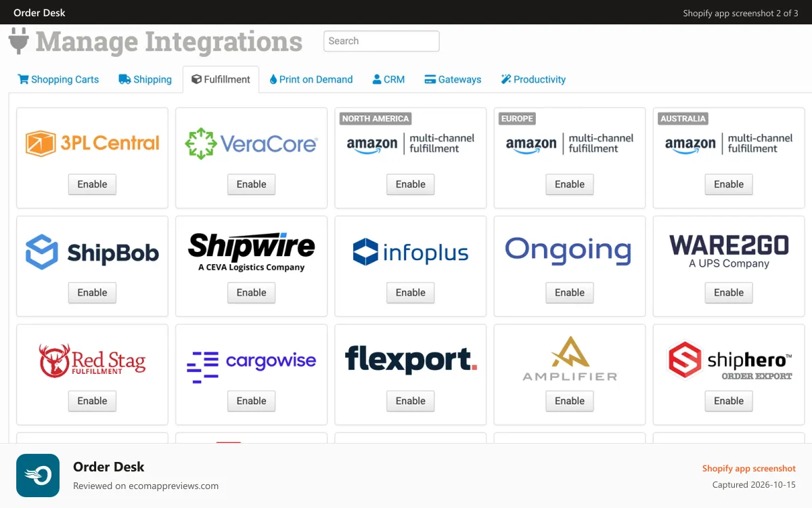The width and height of the screenshot is (812, 508).
Task: Open the Gateways tab
Action: [453, 79]
